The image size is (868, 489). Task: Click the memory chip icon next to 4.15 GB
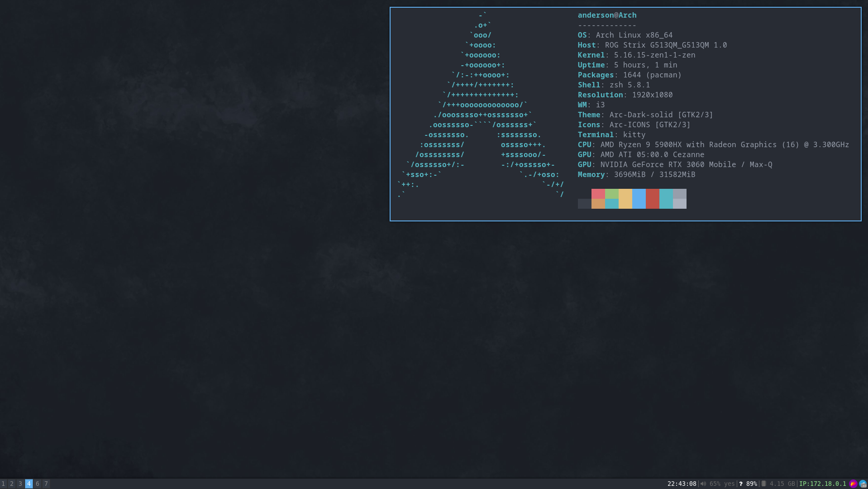(763, 484)
